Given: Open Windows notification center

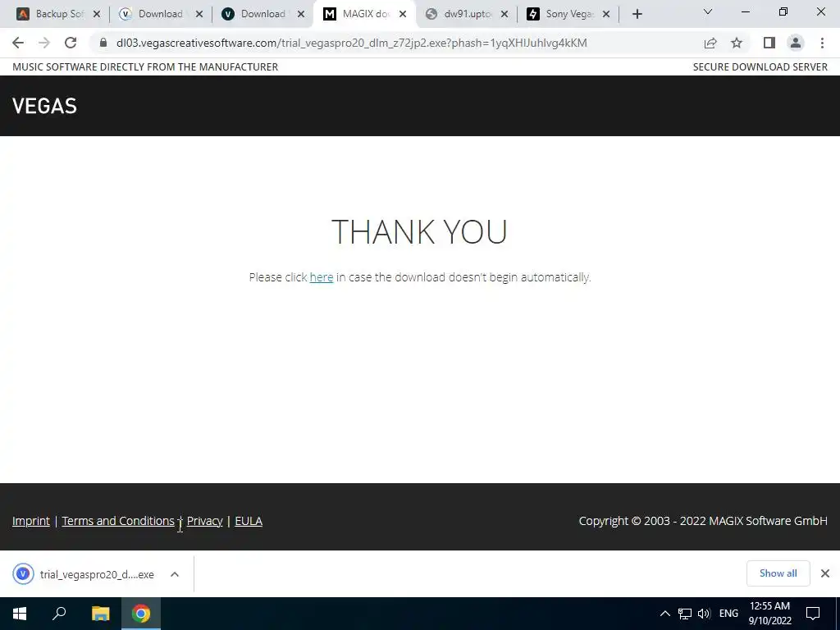Looking at the screenshot, I should tap(813, 614).
